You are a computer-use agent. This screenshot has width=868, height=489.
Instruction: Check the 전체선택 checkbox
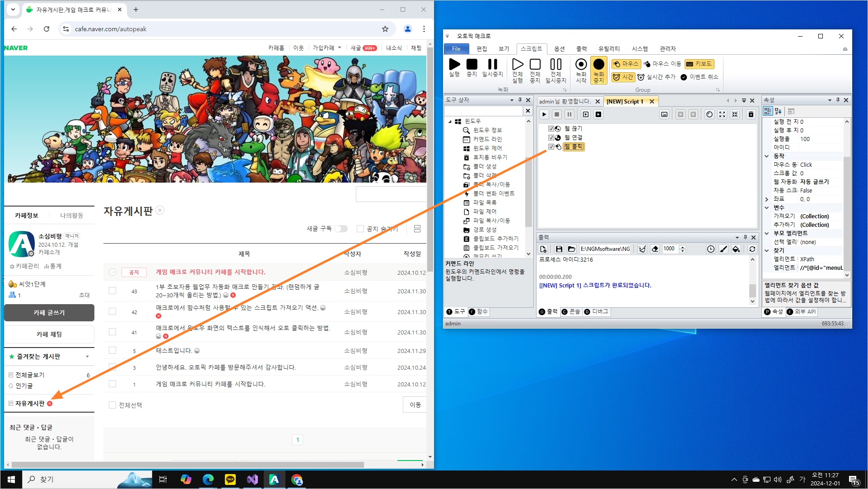(x=112, y=405)
